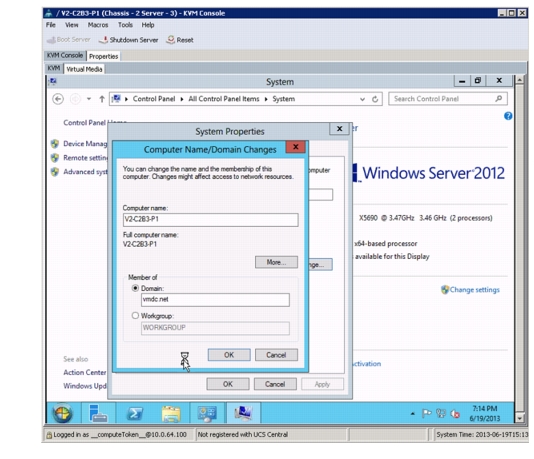Open Server Manager from the taskbar

click(x=98, y=413)
